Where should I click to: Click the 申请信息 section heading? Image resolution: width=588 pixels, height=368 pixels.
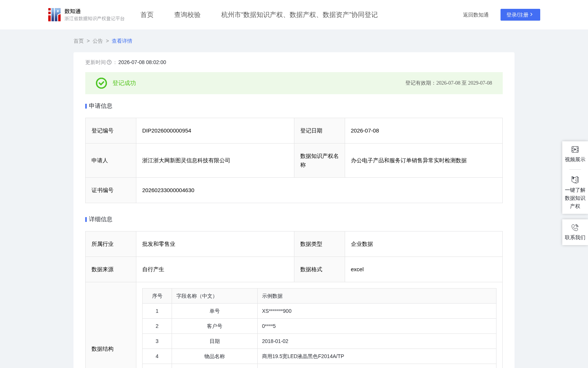(x=101, y=106)
